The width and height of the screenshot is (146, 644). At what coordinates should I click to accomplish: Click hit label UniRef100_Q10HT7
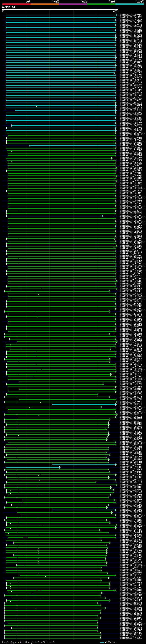click(131, 110)
